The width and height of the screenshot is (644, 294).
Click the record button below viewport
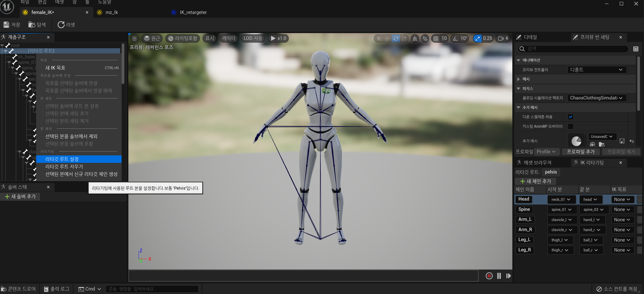(x=489, y=276)
